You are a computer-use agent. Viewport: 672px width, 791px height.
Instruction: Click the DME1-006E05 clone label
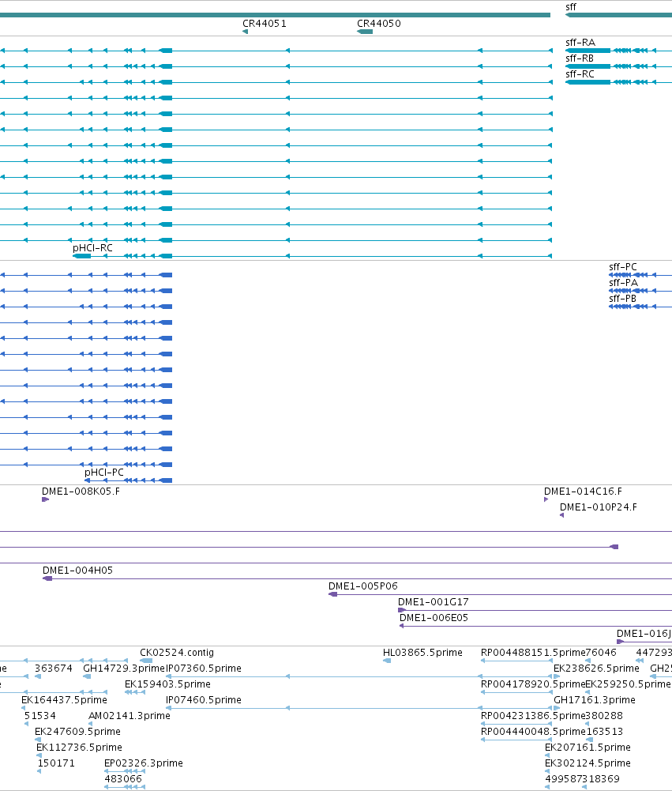tap(434, 617)
